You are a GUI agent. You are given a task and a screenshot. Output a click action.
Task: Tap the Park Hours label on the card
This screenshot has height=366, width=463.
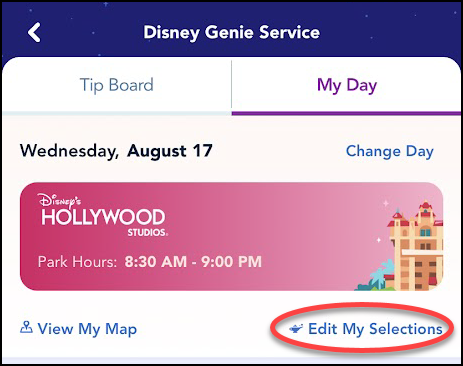77,262
